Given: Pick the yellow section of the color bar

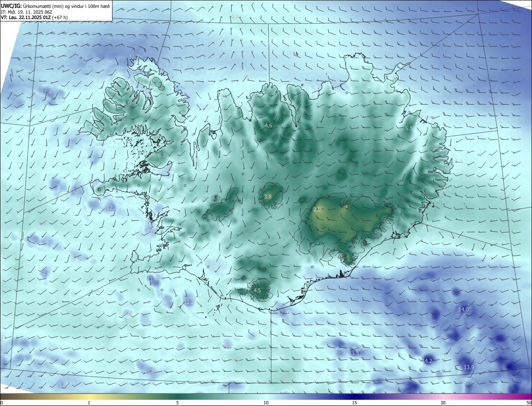Looking at the screenshot, I should coord(89,396).
